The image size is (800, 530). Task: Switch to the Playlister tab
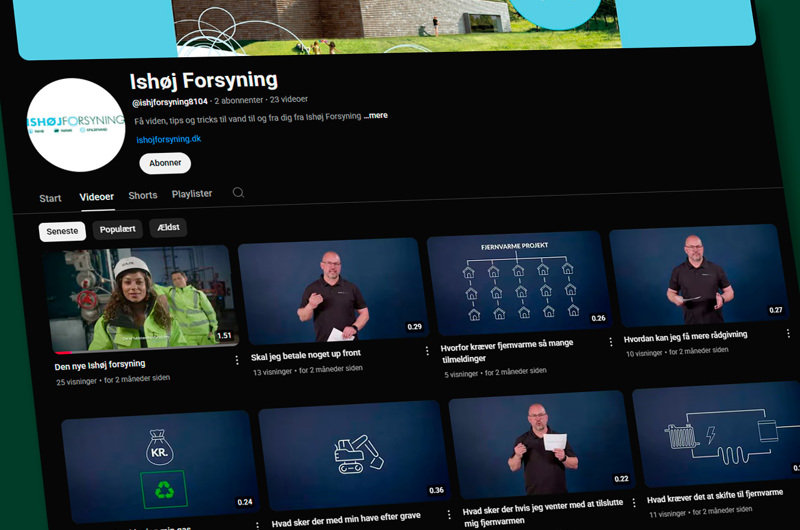click(192, 194)
